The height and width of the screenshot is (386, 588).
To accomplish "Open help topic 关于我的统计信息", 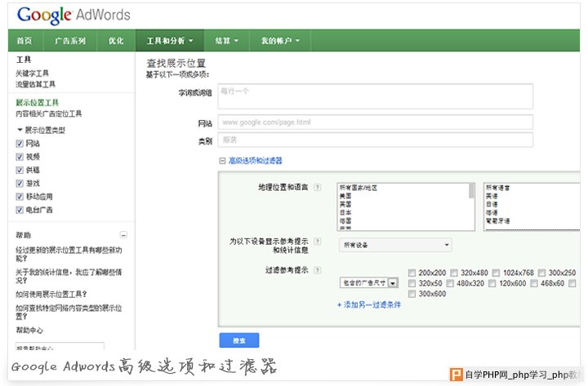I will click(x=69, y=276).
